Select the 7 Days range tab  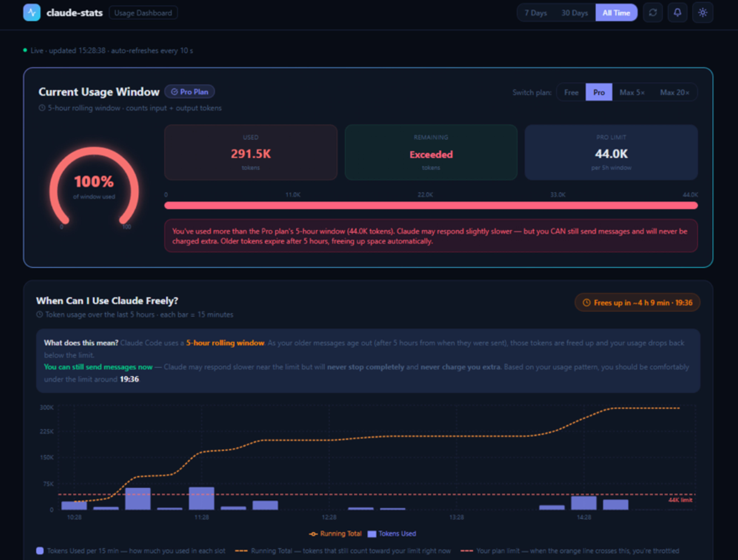coord(535,13)
